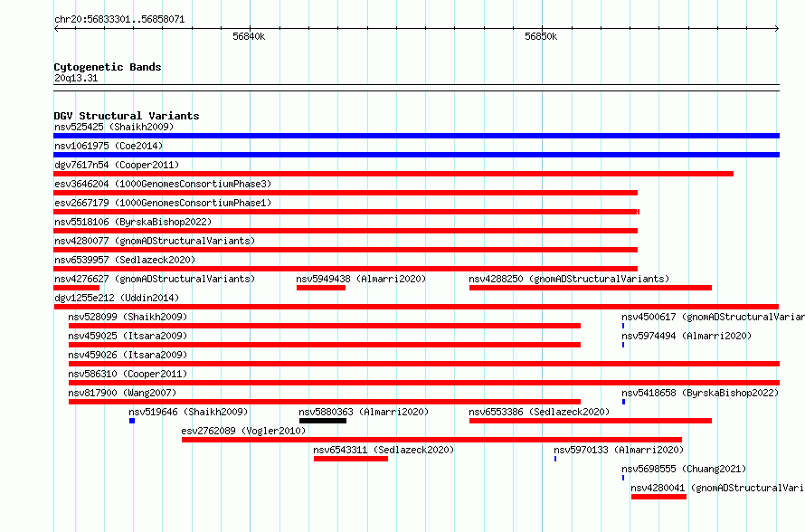Image resolution: width=805 pixels, height=532 pixels.
Task: Open nsv5518106 (ByrskaBishop2022) variant
Action: (133, 222)
